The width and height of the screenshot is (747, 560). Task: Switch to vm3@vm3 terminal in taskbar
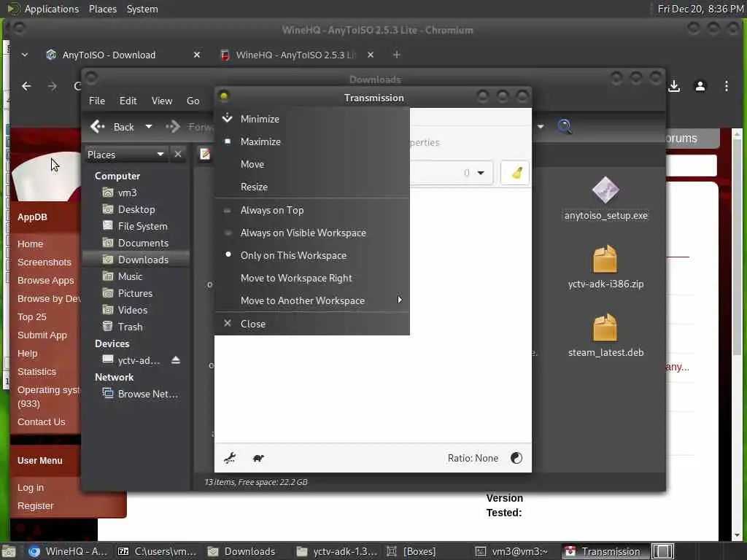pyautogui.click(x=512, y=551)
